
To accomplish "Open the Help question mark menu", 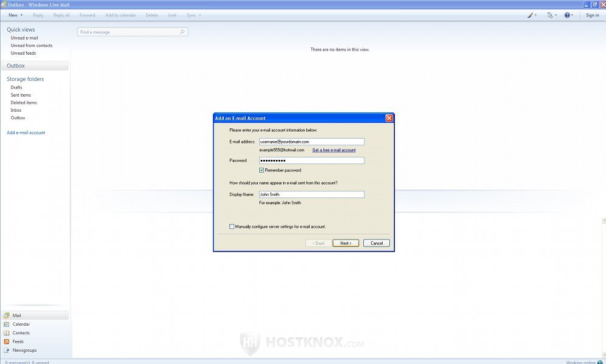I will 568,15.
